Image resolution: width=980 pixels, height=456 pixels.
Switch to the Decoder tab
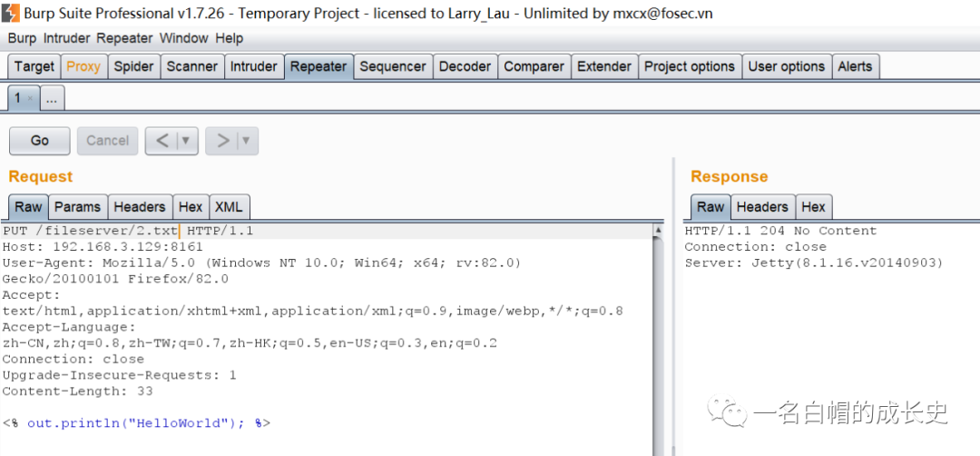465,66
